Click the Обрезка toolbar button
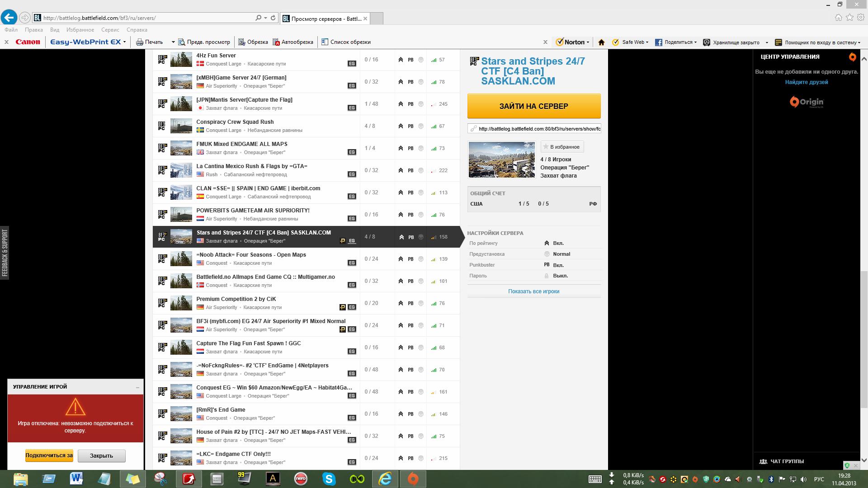This screenshot has height=488, width=868. click(253, 42)
